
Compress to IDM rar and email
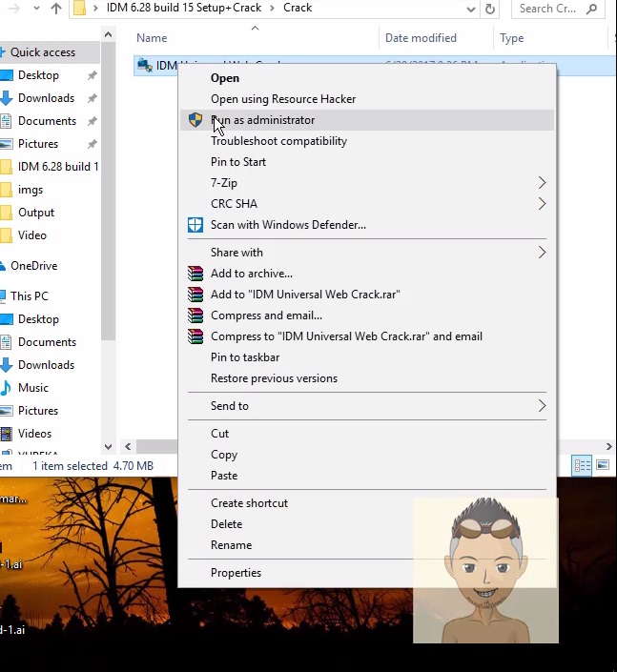click(x=366, y=336)
